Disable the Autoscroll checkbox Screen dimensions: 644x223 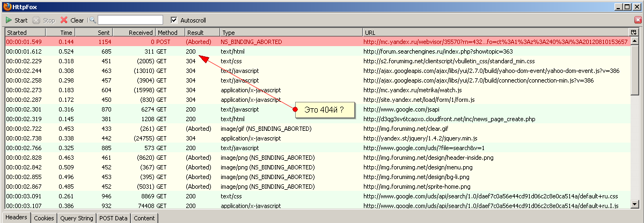click(x=174, y=20)
